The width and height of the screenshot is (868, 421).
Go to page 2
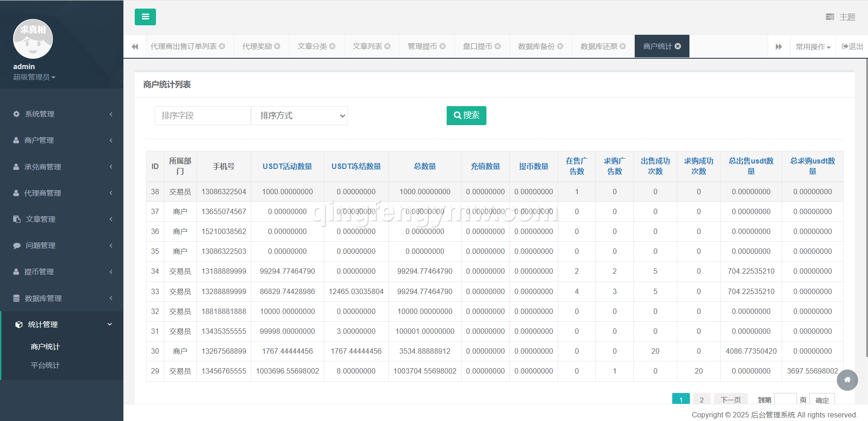(x=702, y=399)
